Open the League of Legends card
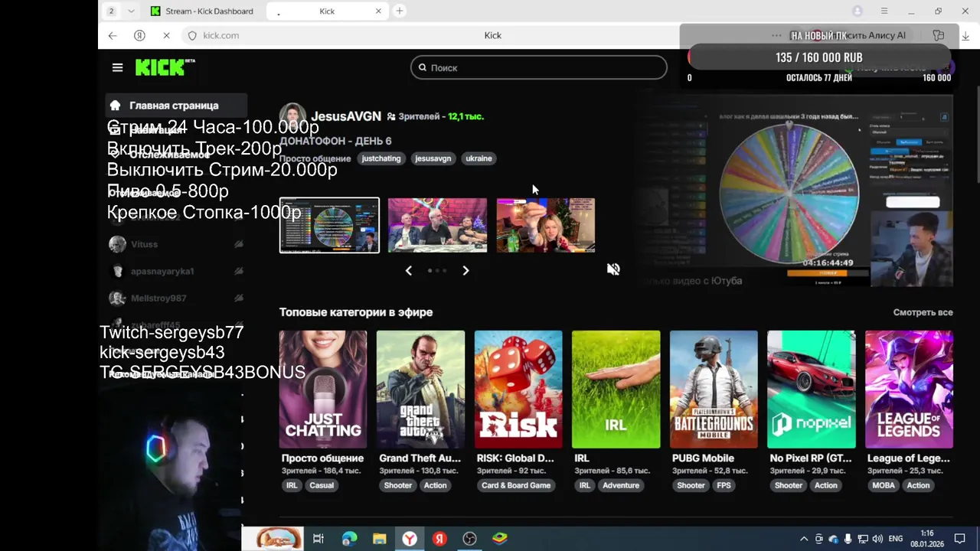The image size is (980, 551). (x=909, y=390)
